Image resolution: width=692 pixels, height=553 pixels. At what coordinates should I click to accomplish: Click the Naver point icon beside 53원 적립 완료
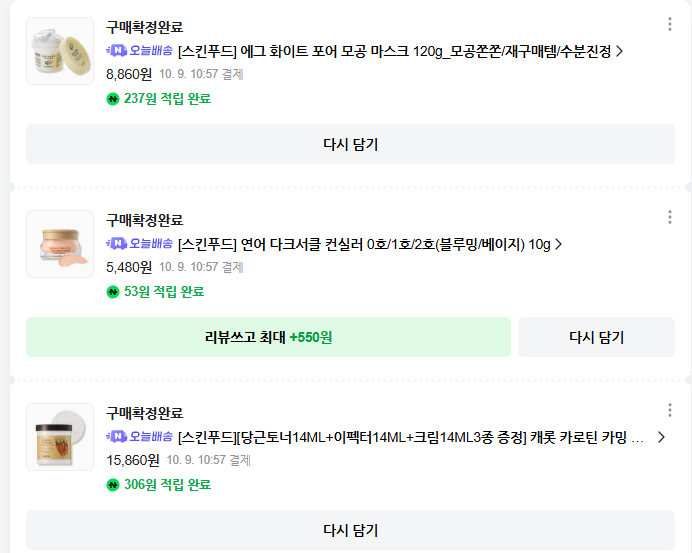click(113, 292)
